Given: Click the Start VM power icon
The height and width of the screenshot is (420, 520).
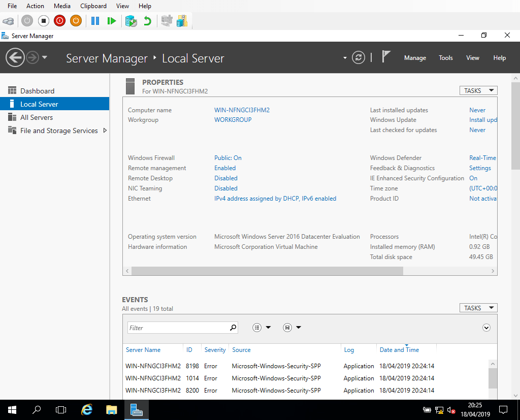Looking at the screenshot, I should (x=27, y=21).
